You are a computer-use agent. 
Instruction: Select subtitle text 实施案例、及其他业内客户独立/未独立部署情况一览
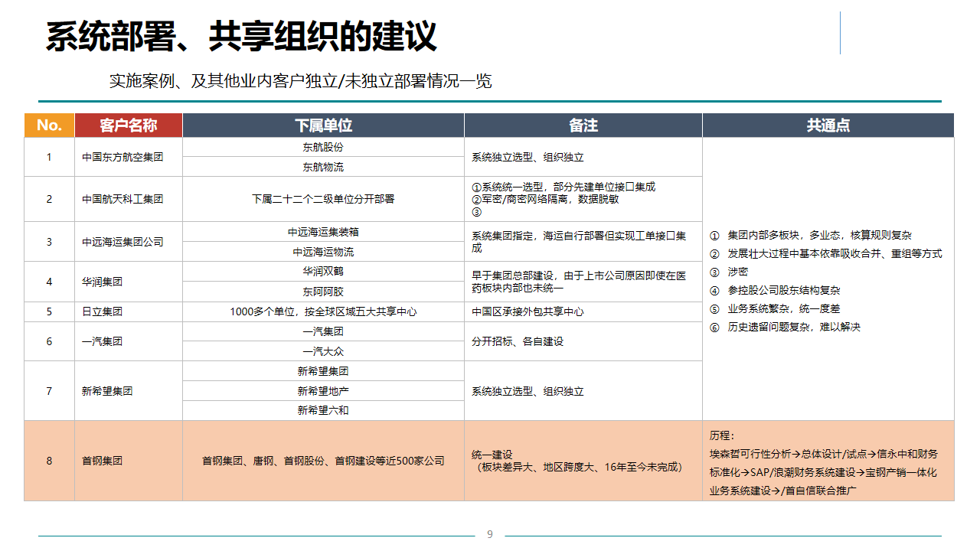(300, 81)
